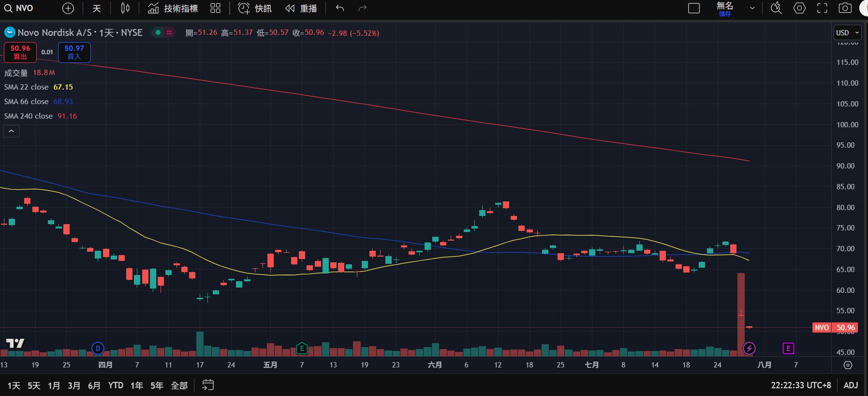Collapse the indicator legend with the arrow
Viewport: 868px width, 396px height.
click(x=12, y=131)
